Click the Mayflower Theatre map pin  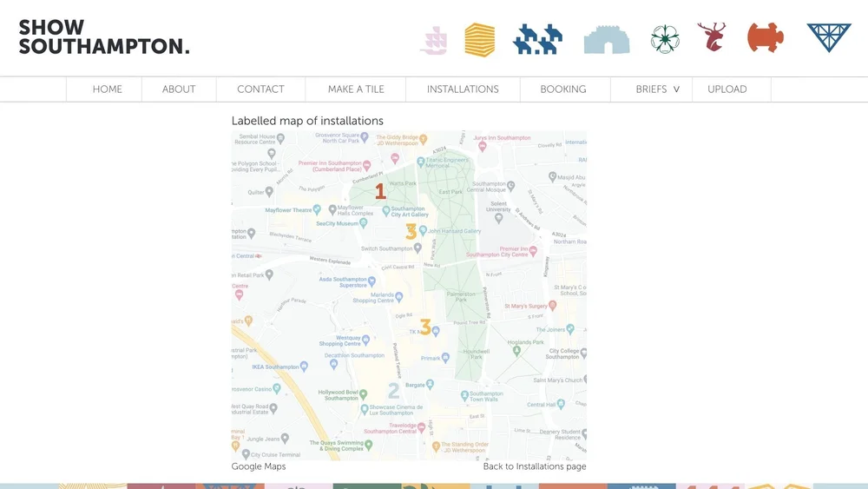click(x=317, y=209)
